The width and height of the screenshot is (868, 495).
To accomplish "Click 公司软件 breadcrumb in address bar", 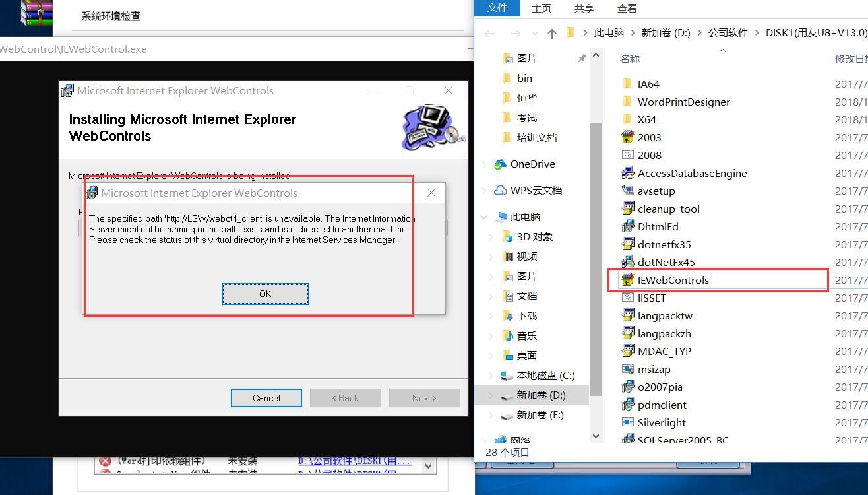I will (x=728, y=32).
